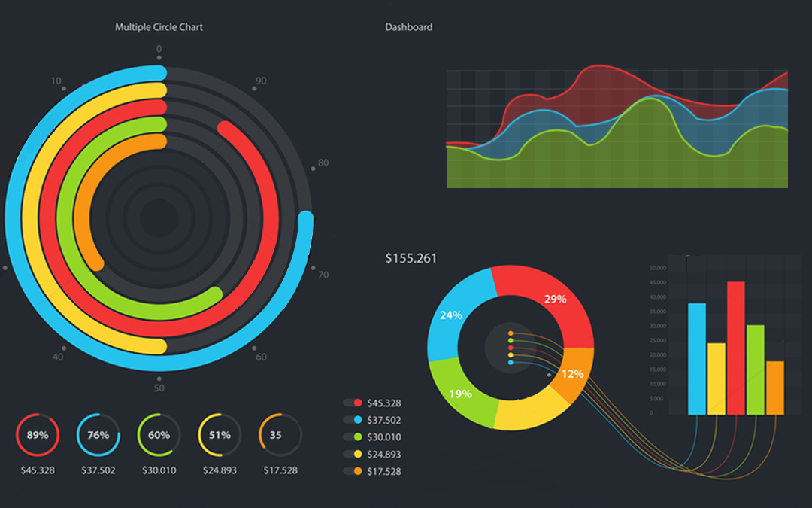This screenshot has height=508, width=812.
Task: Toggle the red $45.328 legend switch
Action: point(353,403)
